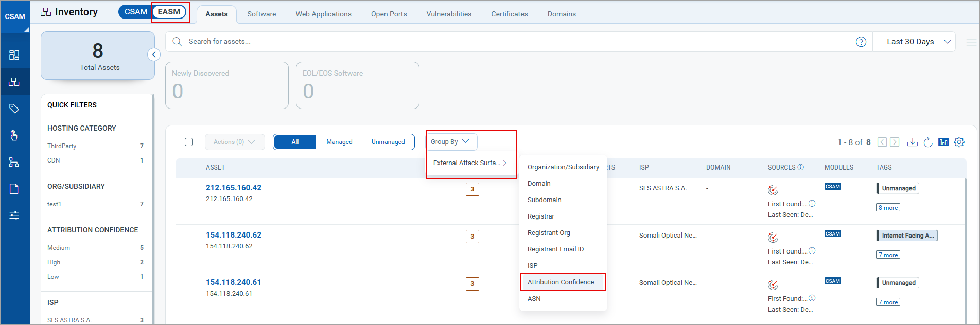
Task: Open the inventory network icon in sidebar
Action: 14,82
